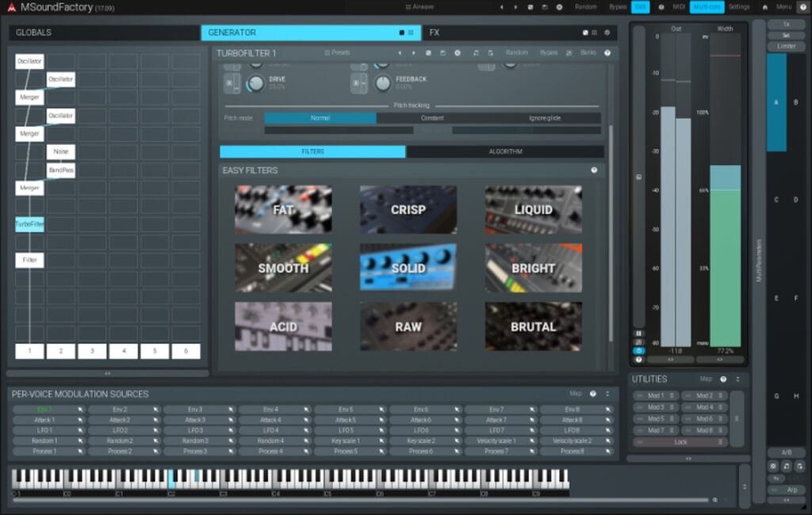Toggle the Arp switch

786,490
